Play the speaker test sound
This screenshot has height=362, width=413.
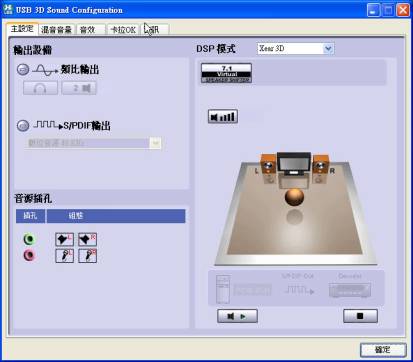[237, 316]
